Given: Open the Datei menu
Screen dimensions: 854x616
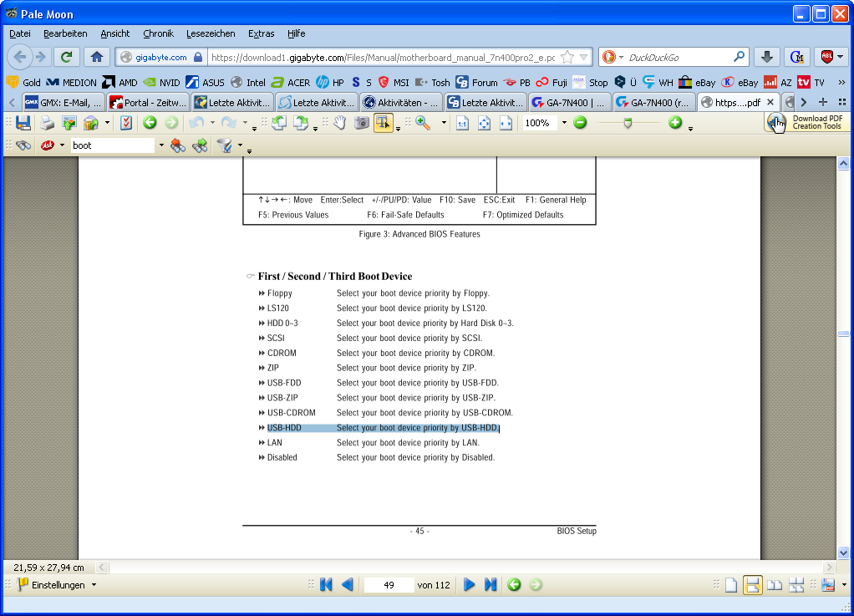Looking at the screenshot, I should pos(20,33).
